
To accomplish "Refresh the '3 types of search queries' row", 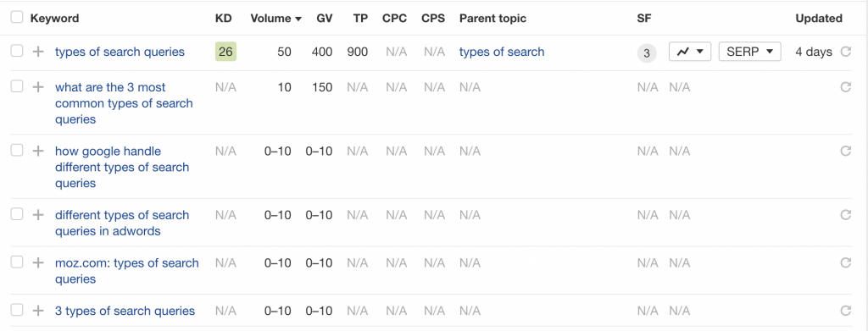I will click(x=845, y=311).
